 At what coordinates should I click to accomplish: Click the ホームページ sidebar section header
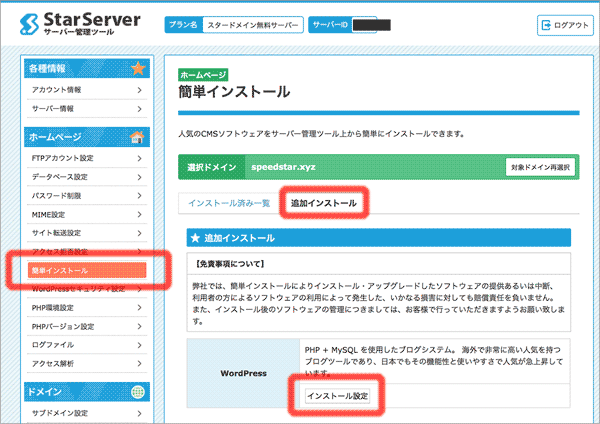coord(87,137)
